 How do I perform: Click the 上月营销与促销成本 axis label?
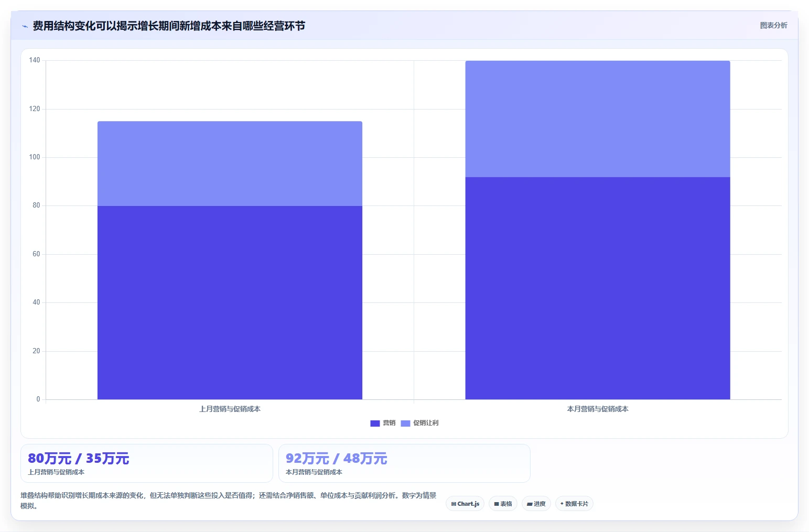pyautogui.click(x=230, y=409)
